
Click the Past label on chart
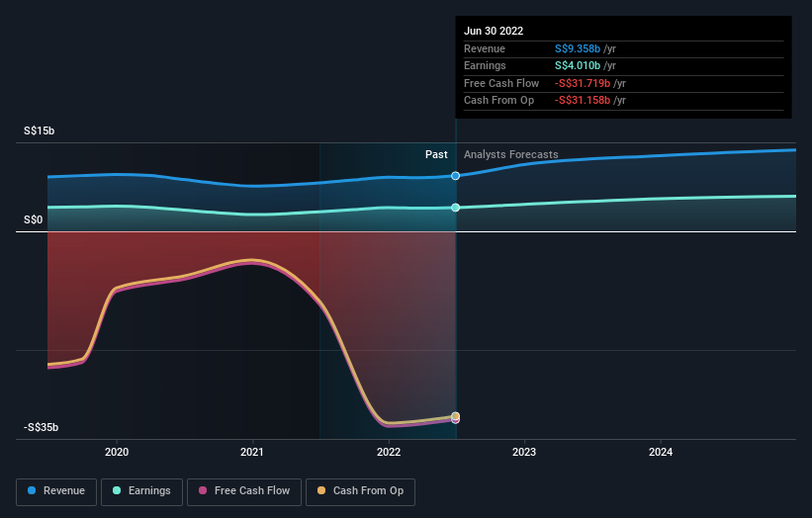(x=436, y=155)
